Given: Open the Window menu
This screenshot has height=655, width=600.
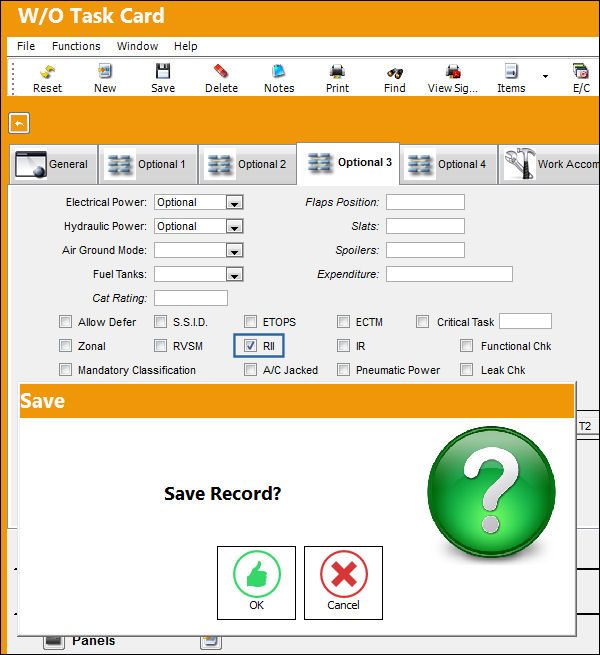Looking at the screenshot, I should pos(137,46).
